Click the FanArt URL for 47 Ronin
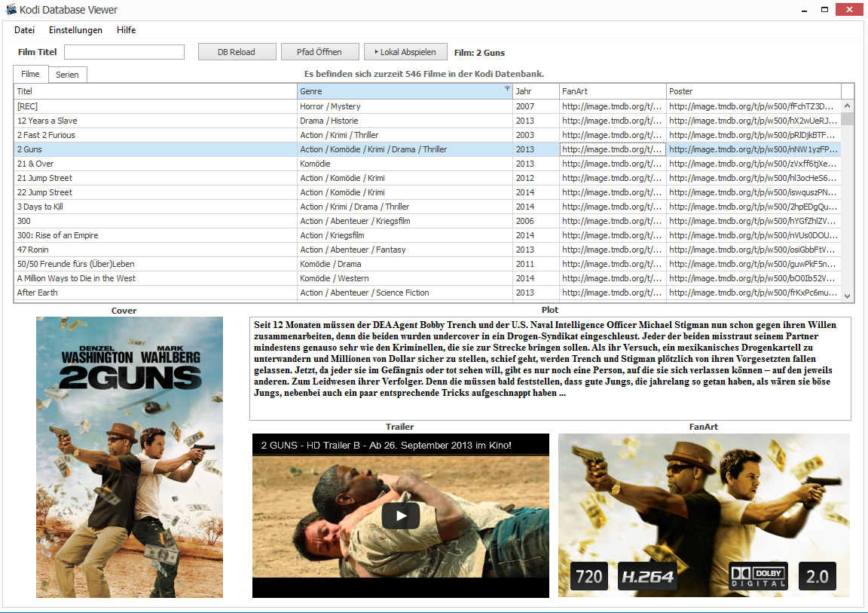This screenshot has width=868, height=613. tap(613, 250)
